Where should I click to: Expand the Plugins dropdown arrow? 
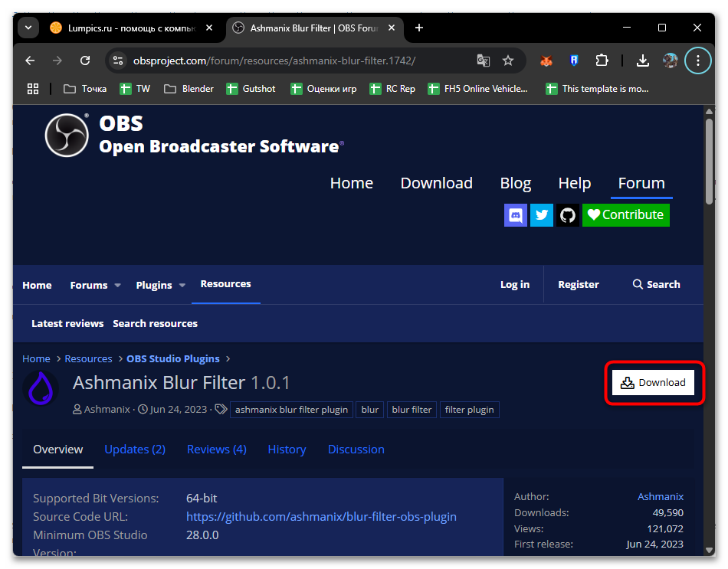point(182,285)
